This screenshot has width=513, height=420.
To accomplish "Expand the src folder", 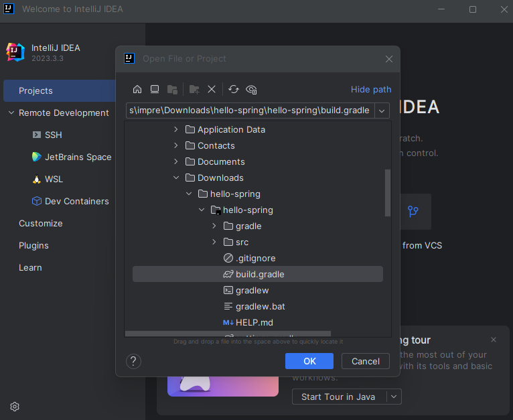I will (214, 242).
